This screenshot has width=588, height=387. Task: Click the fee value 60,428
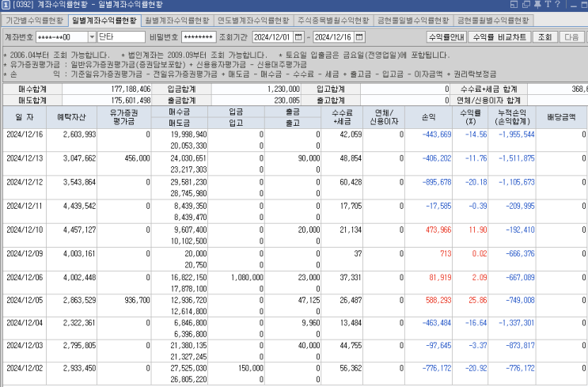click(x=351, y=182)
